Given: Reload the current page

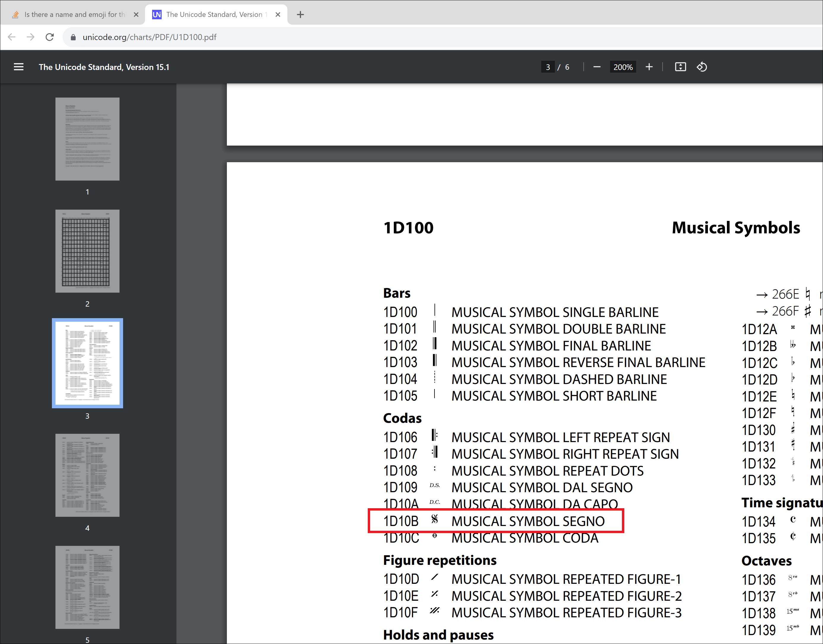Looking at the screenshot, I should click(x=50, y=37).
